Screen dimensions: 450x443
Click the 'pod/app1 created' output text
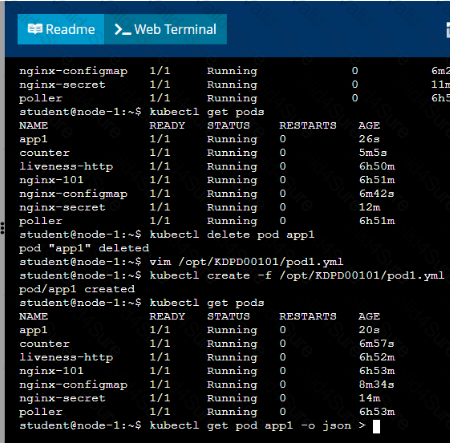[x=77, y=289]
